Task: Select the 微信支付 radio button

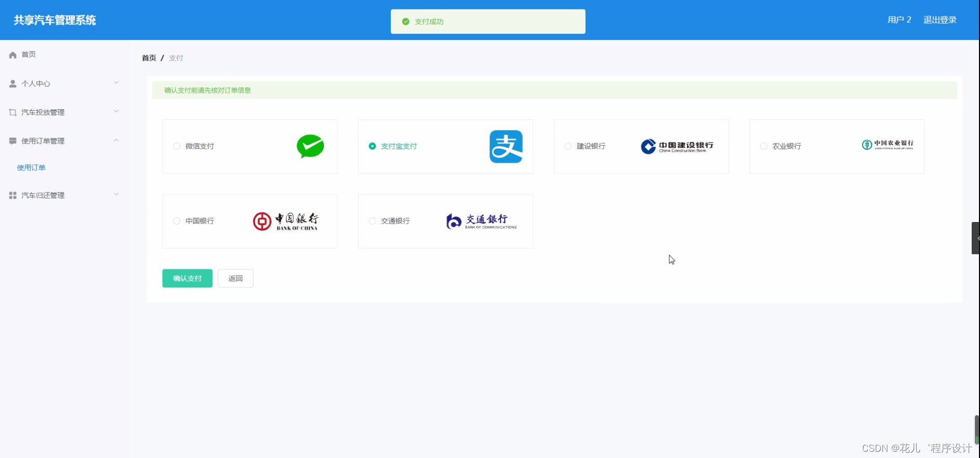Action: (x=177, y=147)
